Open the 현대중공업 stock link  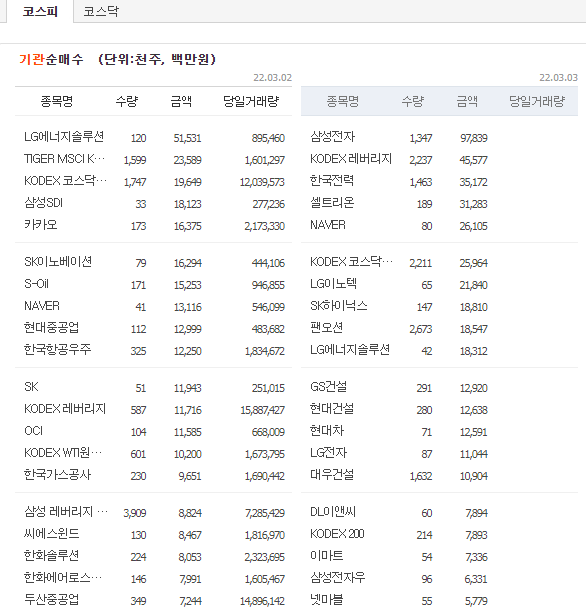[x=51, y=328]
